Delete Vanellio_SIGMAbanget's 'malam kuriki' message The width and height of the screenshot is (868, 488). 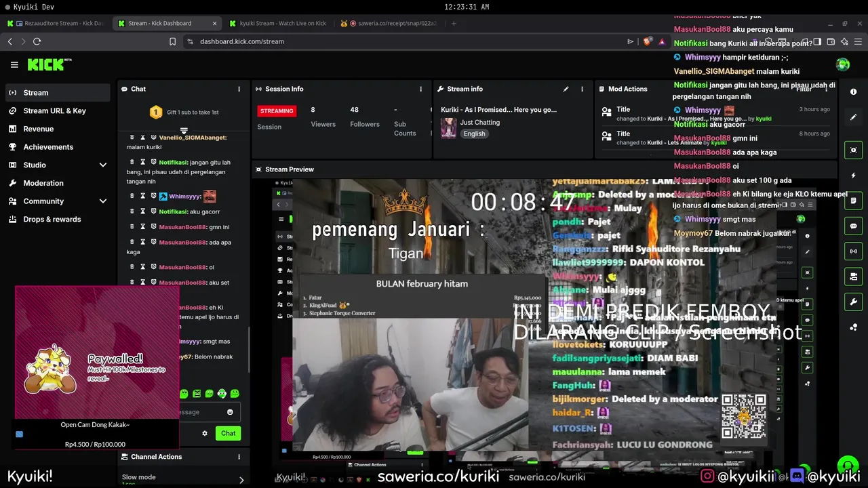[x=132, y=138]
